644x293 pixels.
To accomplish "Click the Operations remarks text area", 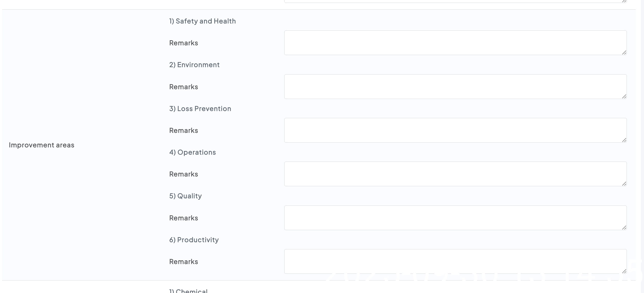I will click(x=455, y=174).
